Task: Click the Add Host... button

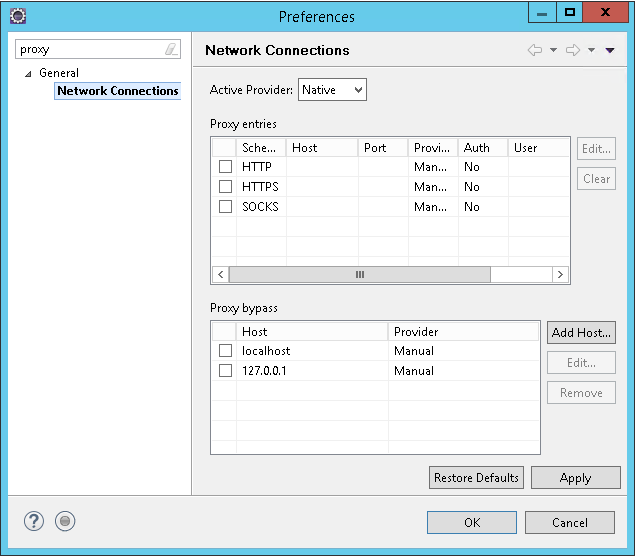Action: pyautogui.click(x=581, y=333)
